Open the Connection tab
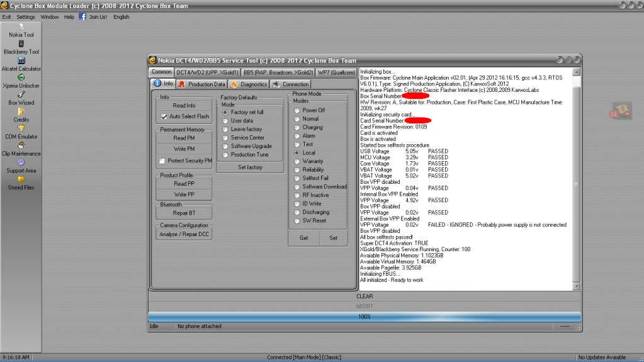644x362 pixels. click(x=291, y=84)
